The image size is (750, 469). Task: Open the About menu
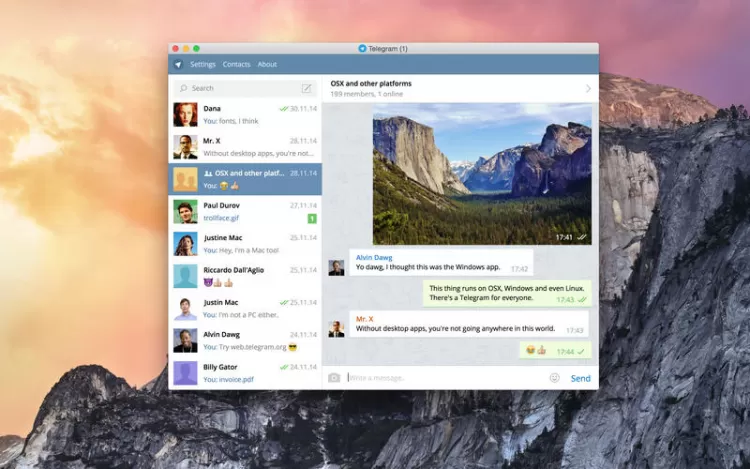pyautogui.click(x=267, y=64)
